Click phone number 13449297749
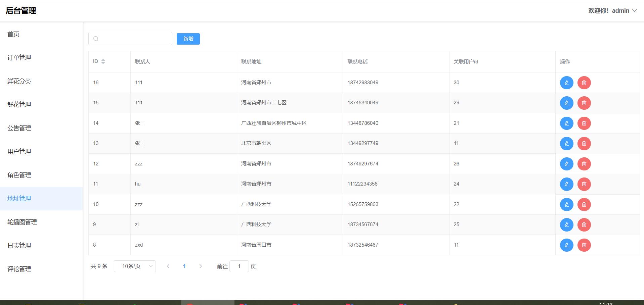The height and width of the screenshot is (305, 644). click(363, 143)
